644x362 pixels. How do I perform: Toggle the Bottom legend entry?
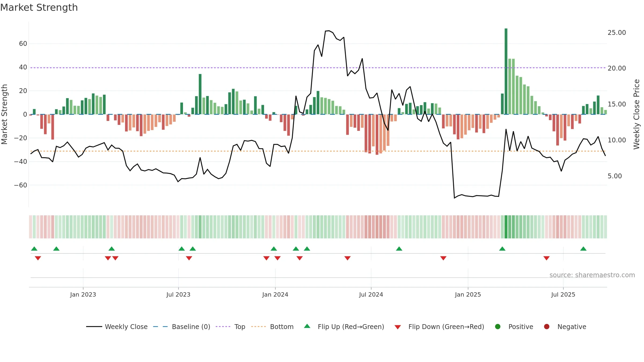coord(272,327)
